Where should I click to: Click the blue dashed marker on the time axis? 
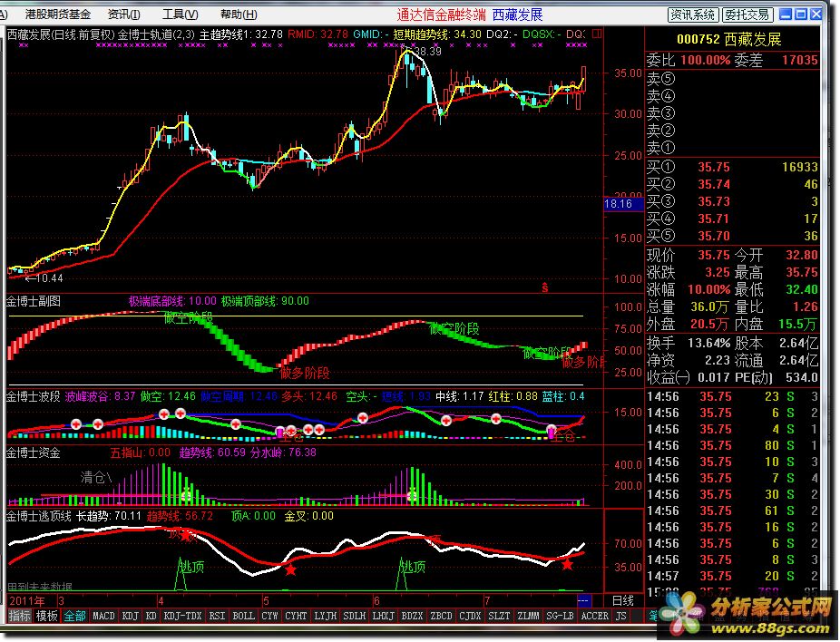(583, 600)
